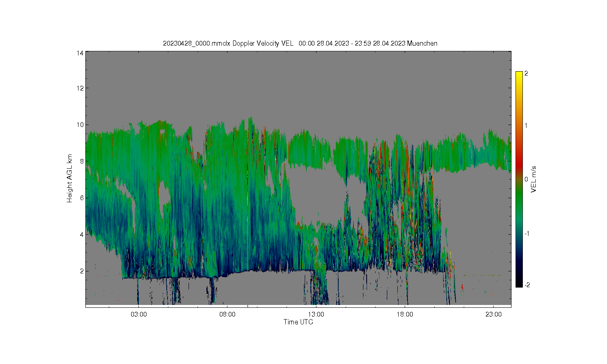The height and width of the screenshot is (364, 607).
Task: Click the '18:00' time tick label
Action: pyautogui.click(x=405, y=315)
